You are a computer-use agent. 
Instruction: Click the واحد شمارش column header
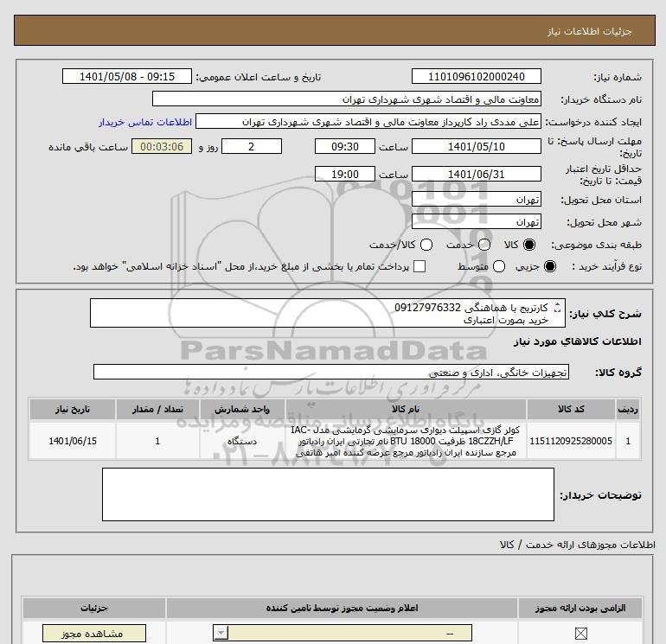pyautogui.click(x=242, y=409)
